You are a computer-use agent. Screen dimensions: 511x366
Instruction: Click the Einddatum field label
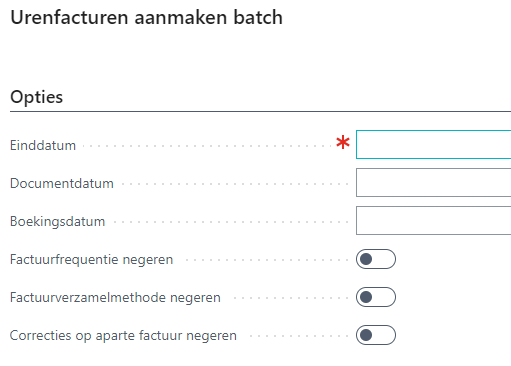[43, 146]
